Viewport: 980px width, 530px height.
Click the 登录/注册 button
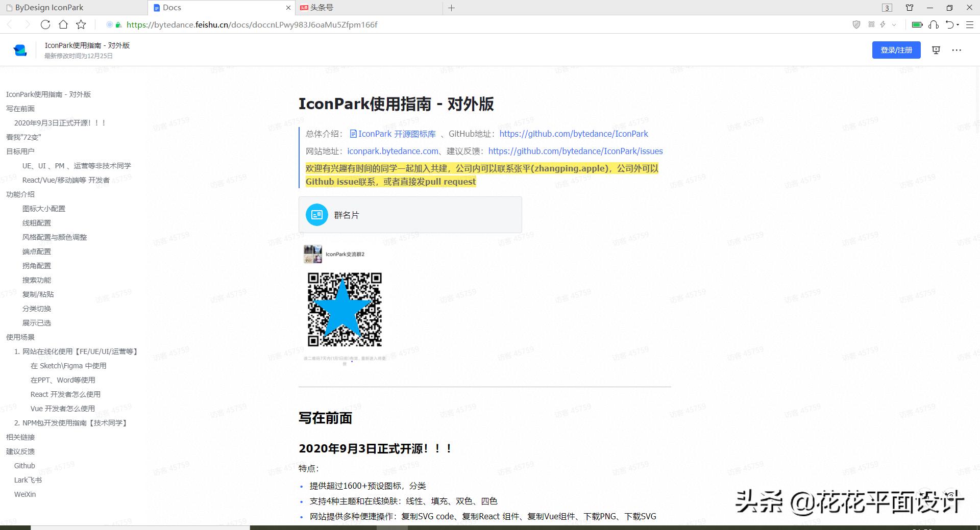pyautogui.click(x=896, y=49)
